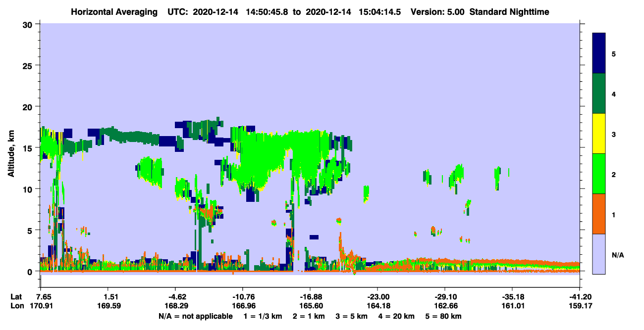The height and width of the screenshot is (330, 644).
Task: Select the lavender N/A legend swatch
Action: (x=599, y=254)
